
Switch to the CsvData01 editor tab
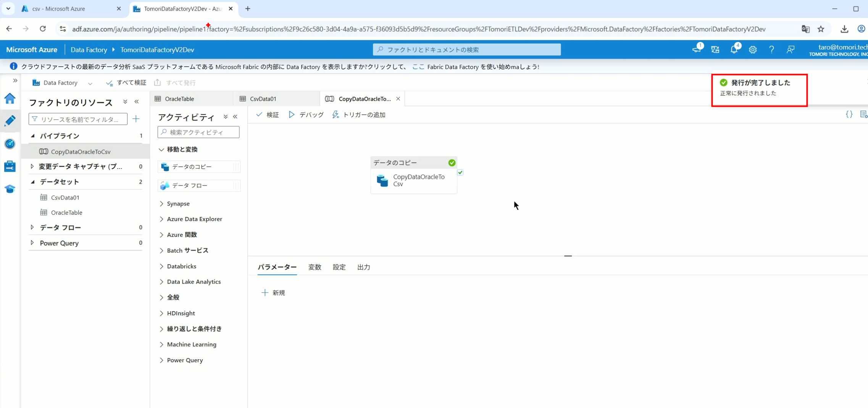[263, 99]
